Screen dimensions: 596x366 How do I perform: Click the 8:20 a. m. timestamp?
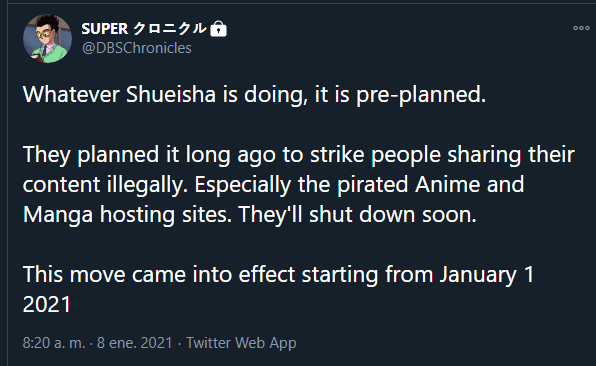coord(54,343)
